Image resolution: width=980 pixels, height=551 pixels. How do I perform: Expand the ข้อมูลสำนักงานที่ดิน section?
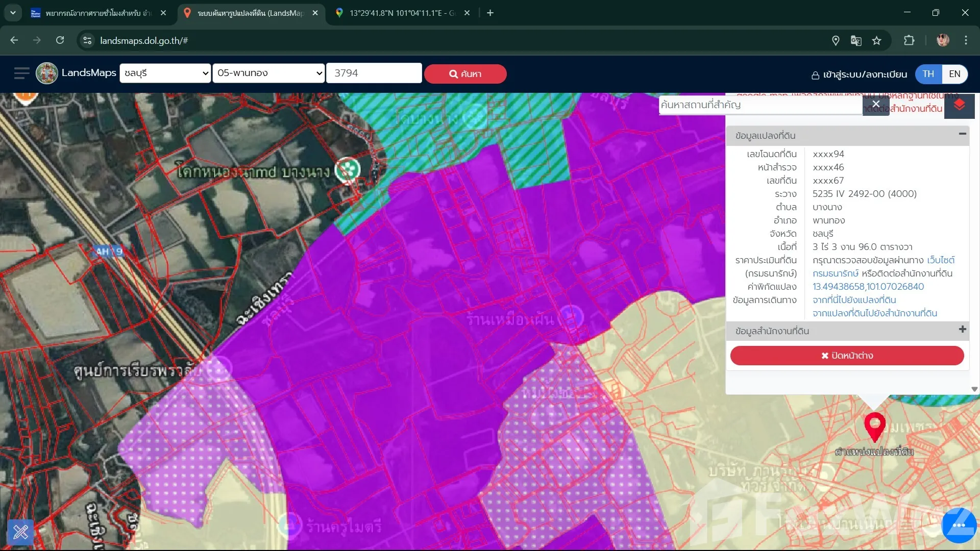pyautogui.click(x=962, y=330)
